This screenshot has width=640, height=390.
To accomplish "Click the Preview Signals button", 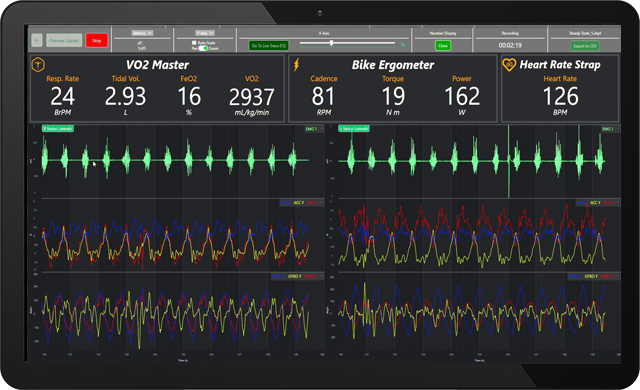I will tap(64, 40).
